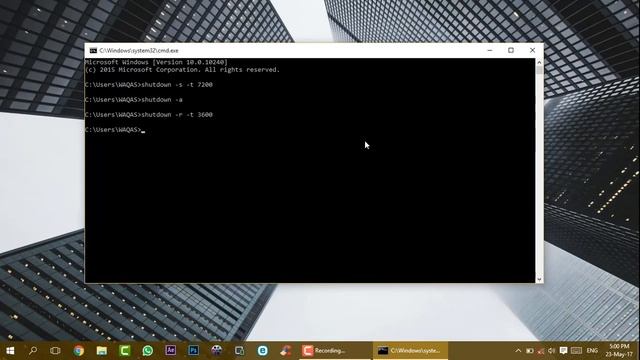Close the cmd.exe window
The image size is (640, 360).
coord(532,50)
